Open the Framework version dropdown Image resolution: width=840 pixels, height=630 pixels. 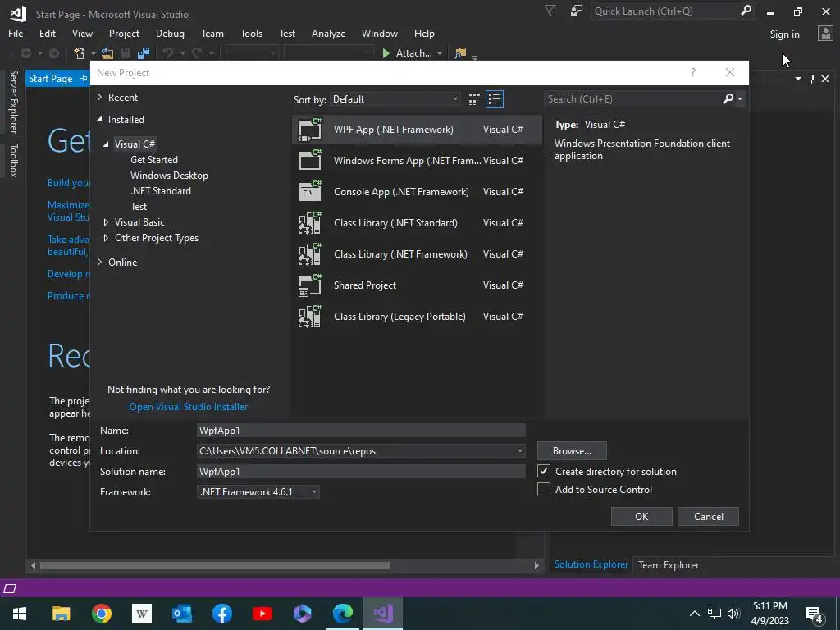coord(314,492)
